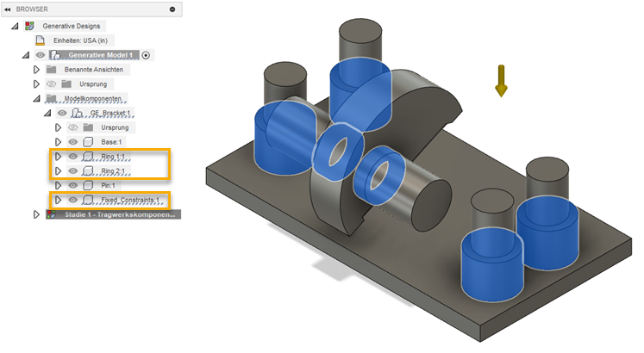Image resolution: width=644 pixels, height=353 pixels.
Task: Expand the Ring 1:1 component
Action: 58,157
